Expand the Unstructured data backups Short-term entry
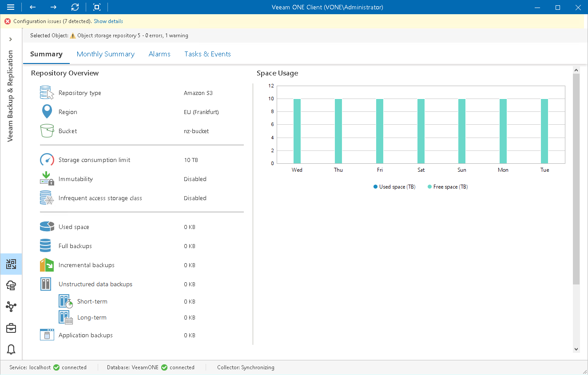Screen dimensions: 588x375 (x=92, y=301)
